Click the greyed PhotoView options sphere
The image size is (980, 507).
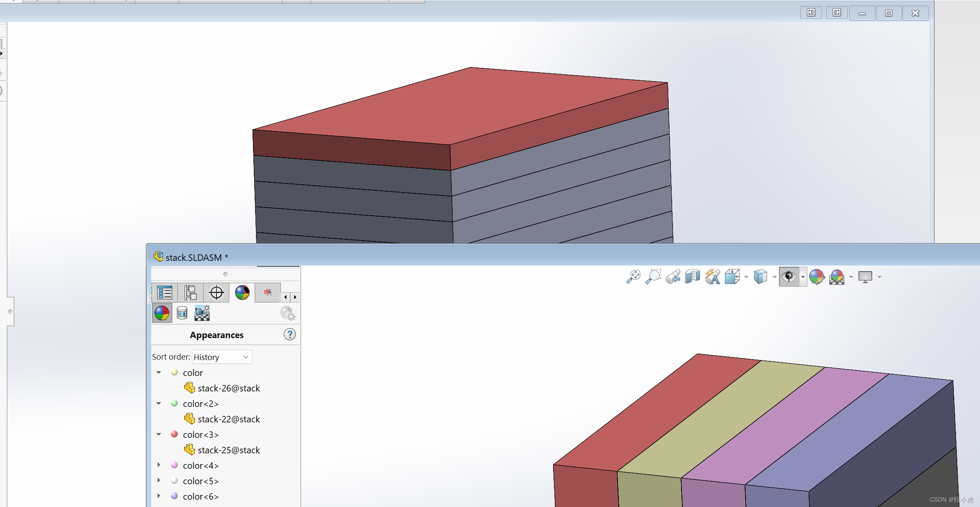pos(287,313)
